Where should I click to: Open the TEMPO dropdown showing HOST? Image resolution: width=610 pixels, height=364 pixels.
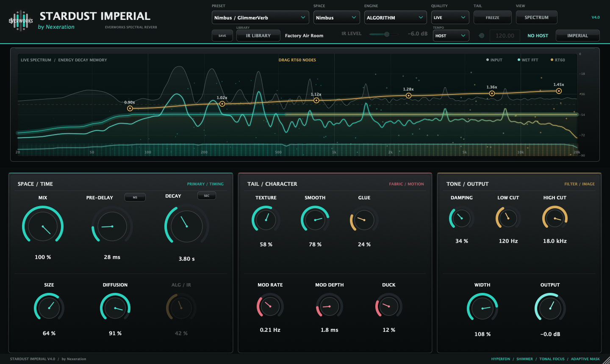tap(450, 36)
